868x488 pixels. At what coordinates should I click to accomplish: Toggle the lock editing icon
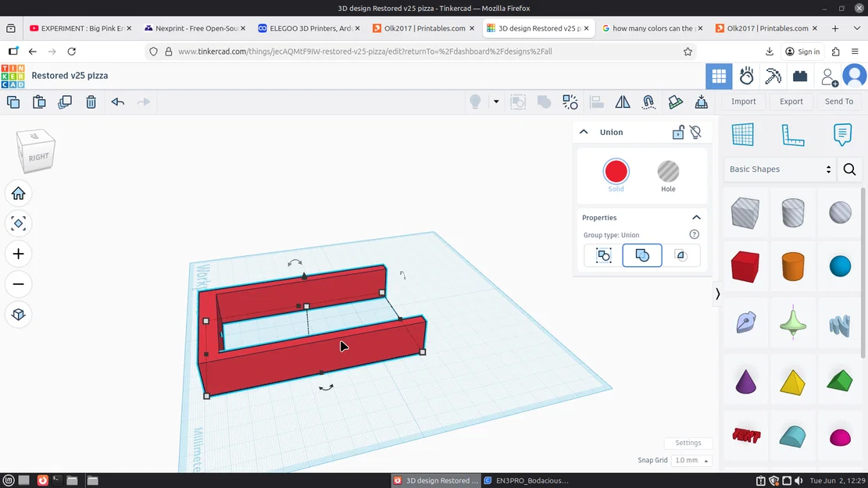pos(678,132)
